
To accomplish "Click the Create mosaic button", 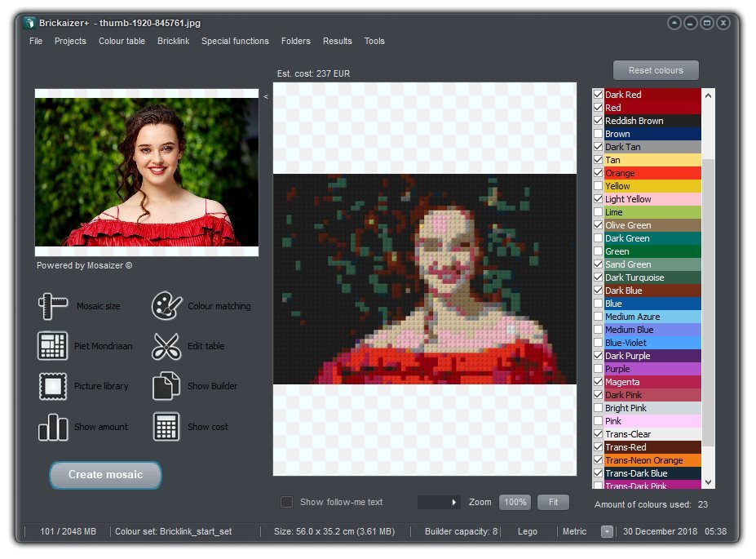I will click(x=105, y=475).
